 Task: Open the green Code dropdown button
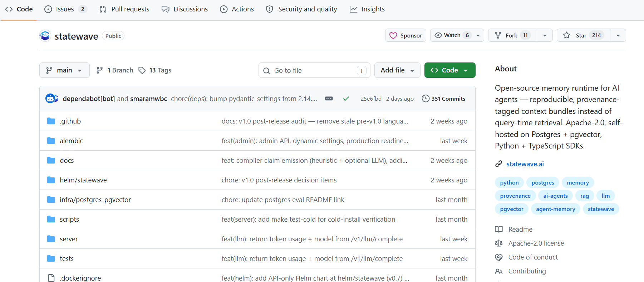pyautogui.click(x=450, y=70)
